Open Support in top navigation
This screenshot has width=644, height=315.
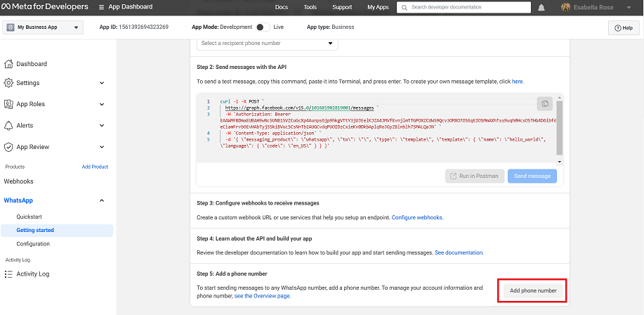point(342,7)
